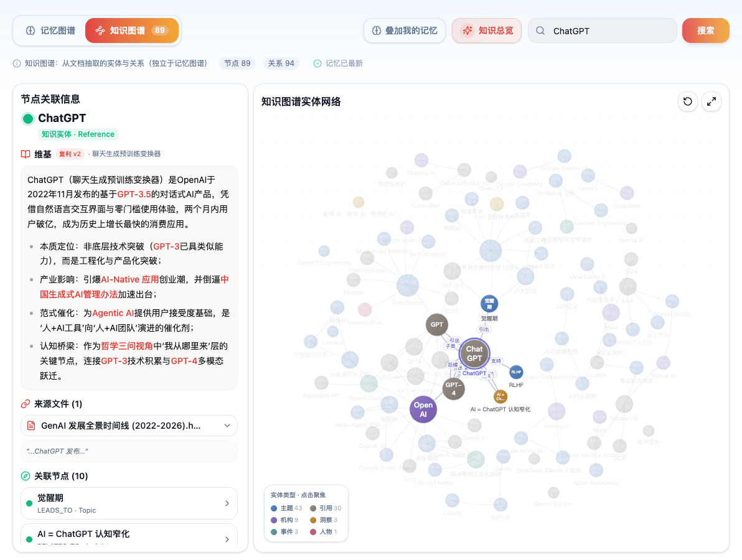Click the 知识总览 sparkle icon

pyautogui.click(x=467, y=30)
